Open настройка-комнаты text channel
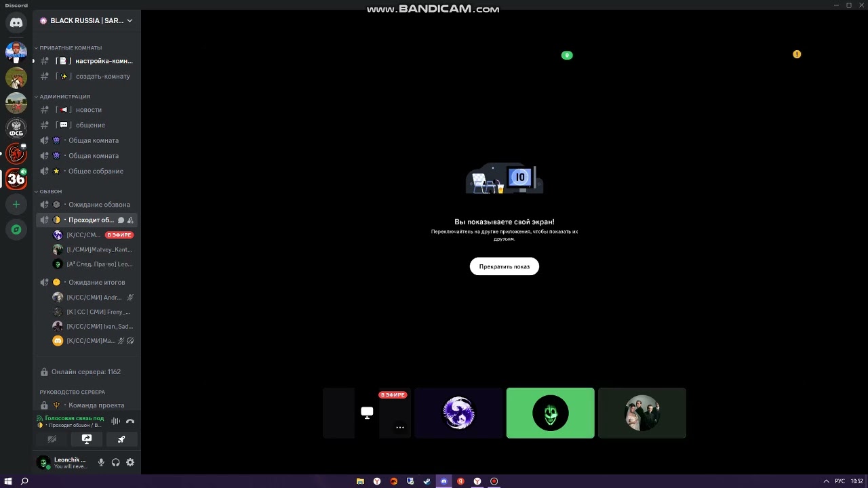 87,61
